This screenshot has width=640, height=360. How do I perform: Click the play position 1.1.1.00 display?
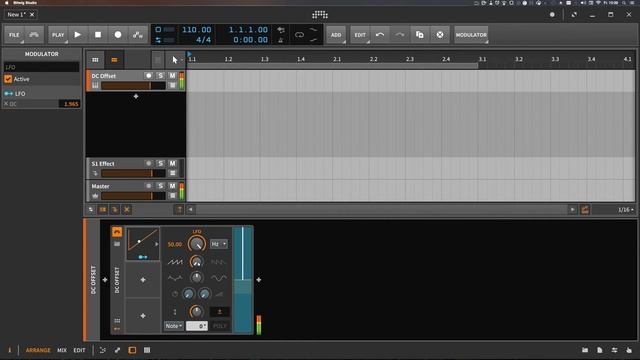pos(248,30)
